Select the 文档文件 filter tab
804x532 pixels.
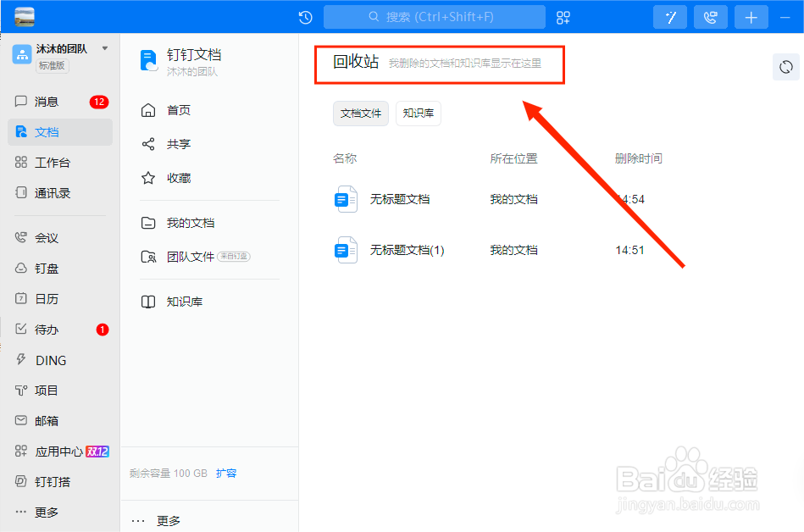361,113
